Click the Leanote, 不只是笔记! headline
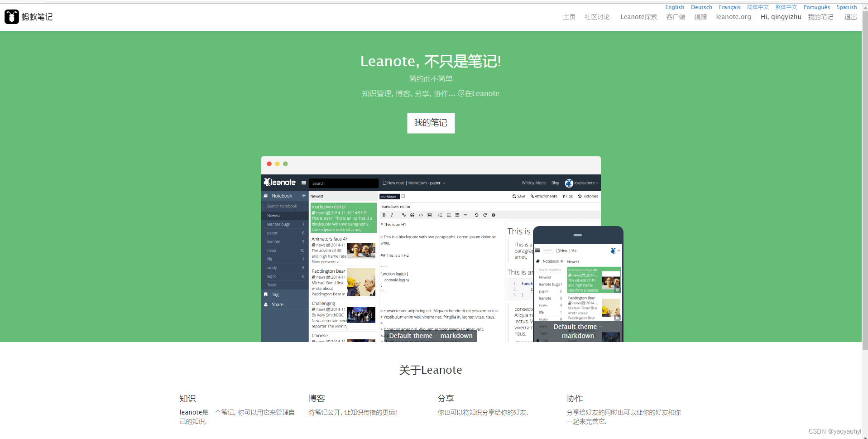868x439 pixels. [x=431, y=61]
